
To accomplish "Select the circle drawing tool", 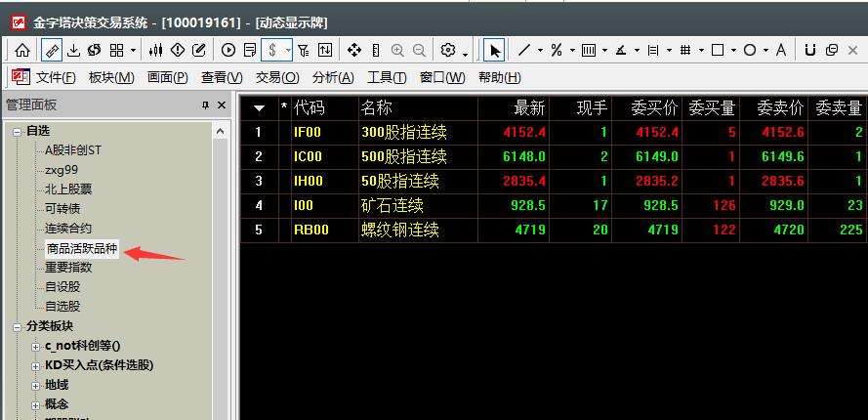I will pos(750,51).
